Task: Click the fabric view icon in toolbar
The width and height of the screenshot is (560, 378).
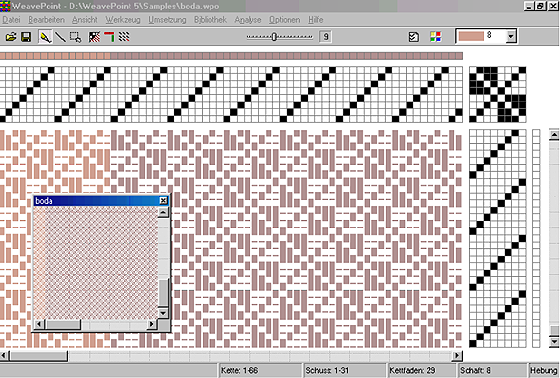Action: point(94,37)
